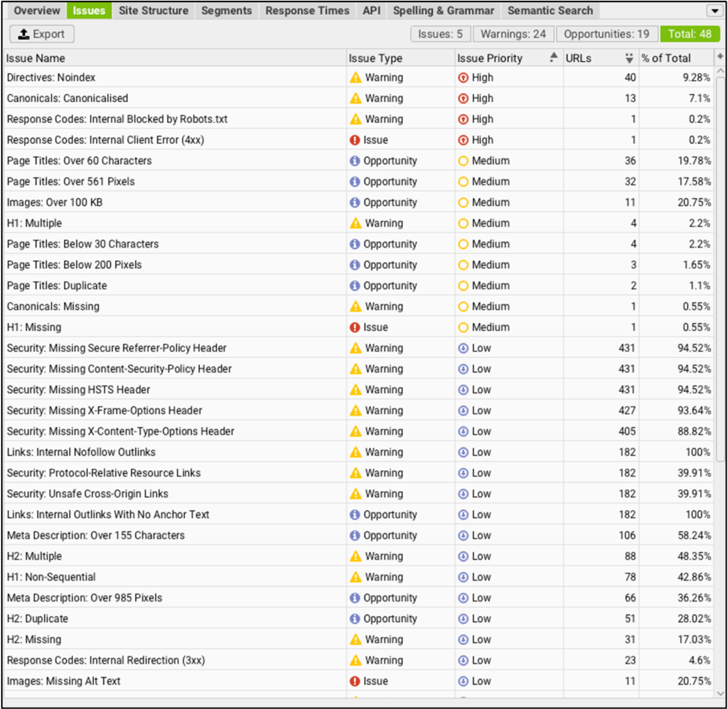Select Links: Internal Outlinks With No Anchor Text
This screenshot has height=709, width=728.
coord(359,515)
